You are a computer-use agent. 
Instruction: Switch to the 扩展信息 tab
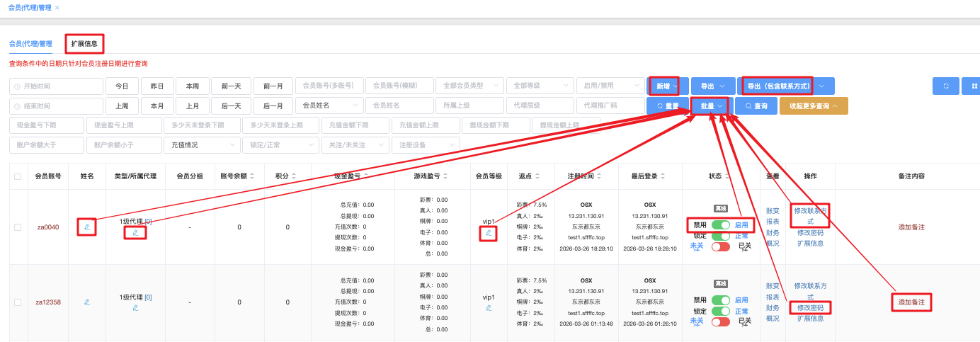(84, 44)
